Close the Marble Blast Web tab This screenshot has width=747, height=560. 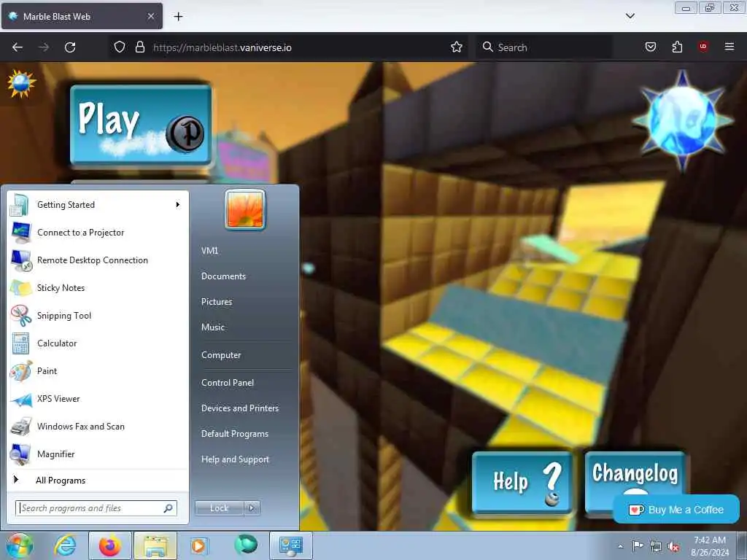tap(151, 16)
